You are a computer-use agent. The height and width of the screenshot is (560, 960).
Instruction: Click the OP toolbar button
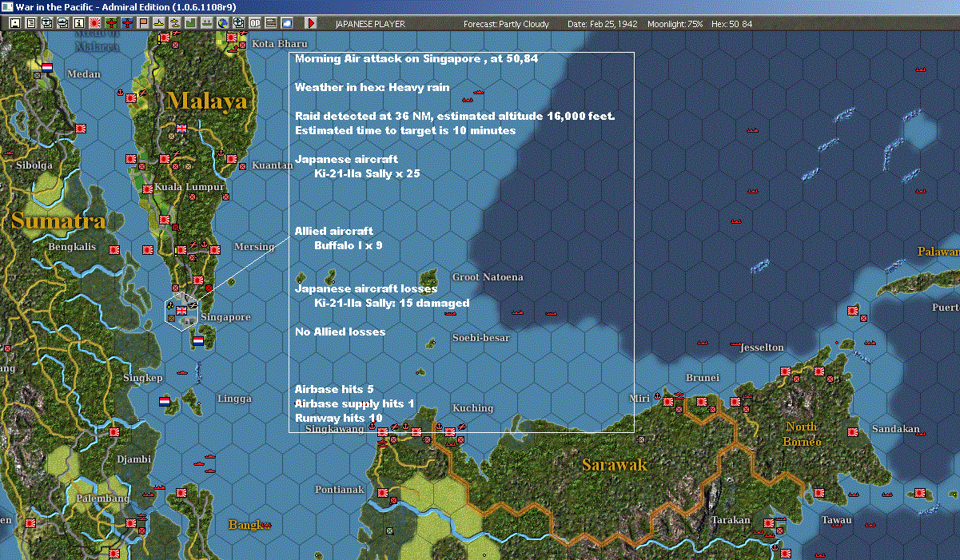coord(254,23)
